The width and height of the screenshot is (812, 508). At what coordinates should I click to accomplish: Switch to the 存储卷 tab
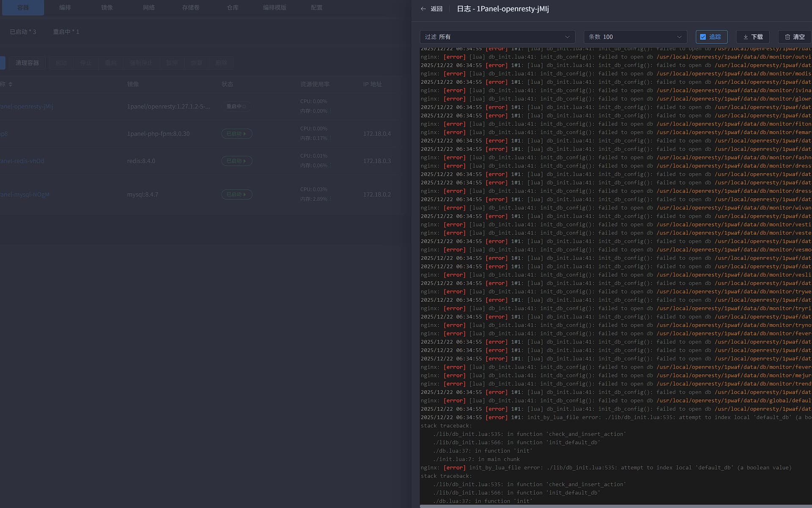190,8
